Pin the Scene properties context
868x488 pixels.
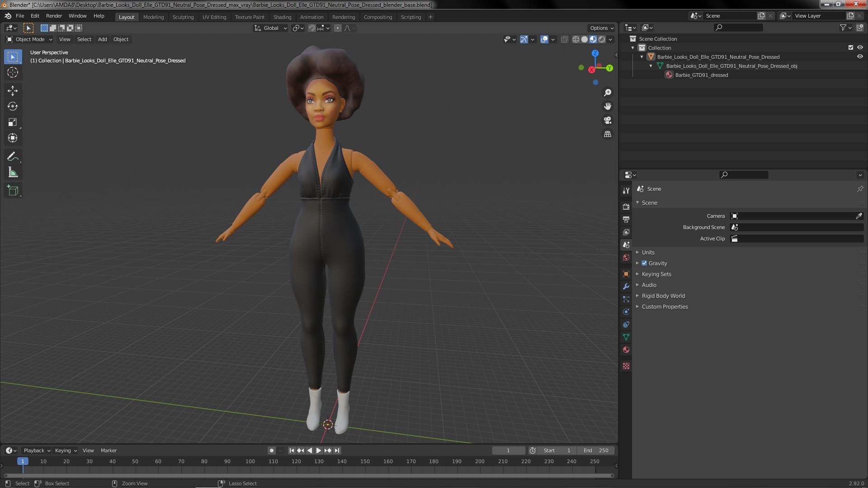pos(860,189)
